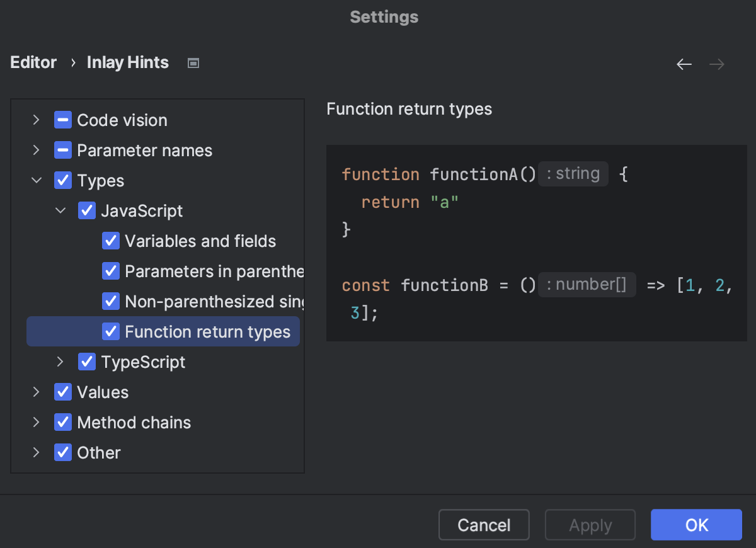
Task: Uncheck Variables and fields
Action: (111, 241)
